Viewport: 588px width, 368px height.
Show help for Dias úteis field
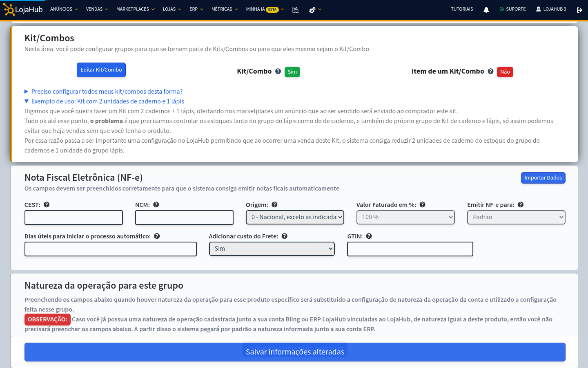click(157, 236)
